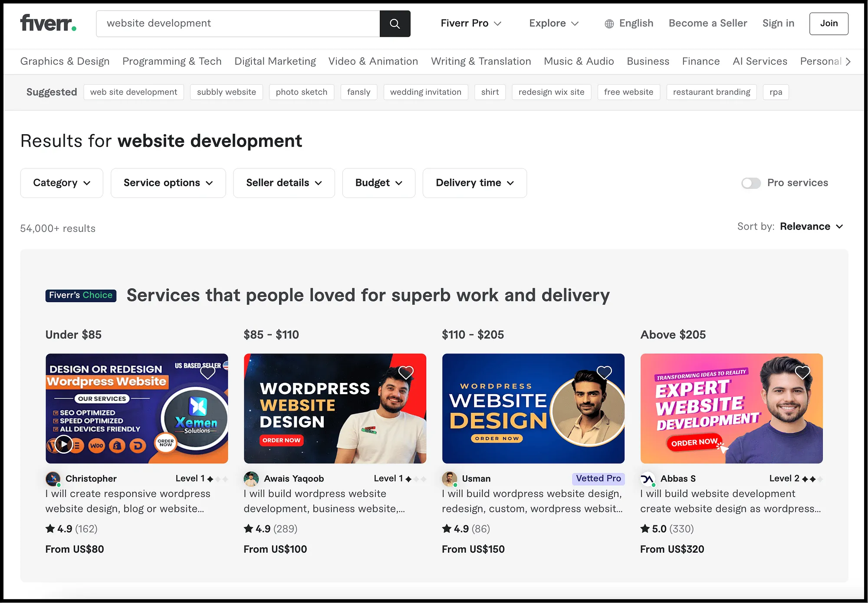Click seller name Abbas S
This screenshot has height=603, width=868.
pos(678,479)
